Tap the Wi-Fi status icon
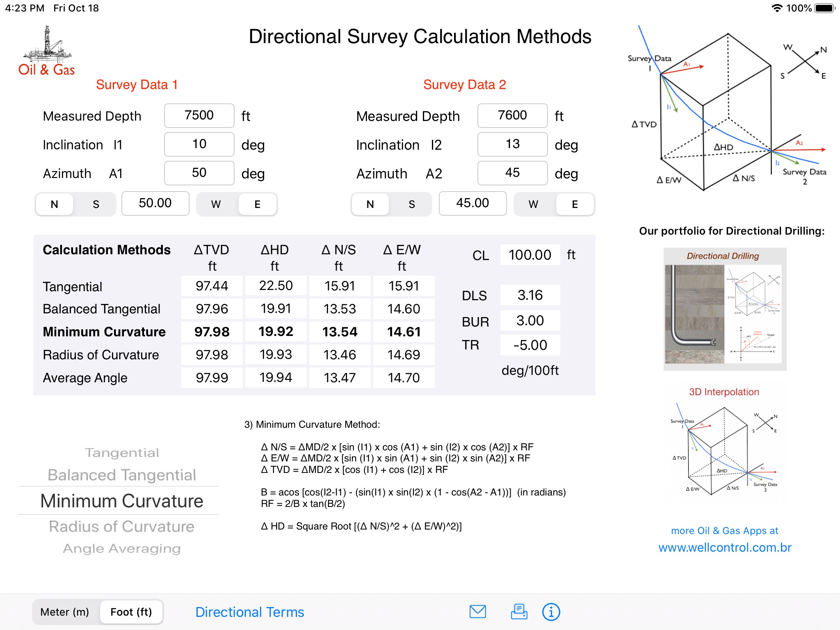The image size is (840, 630). pos(776,8)
